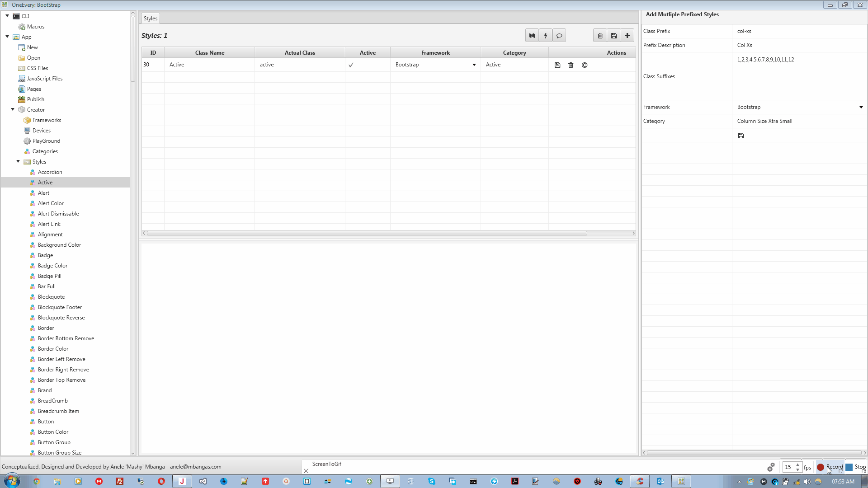Open Framework dropdown in prefixed styles panel
Image resolution: width=868 pixels, height=488 pixels.
pos(861,107)
